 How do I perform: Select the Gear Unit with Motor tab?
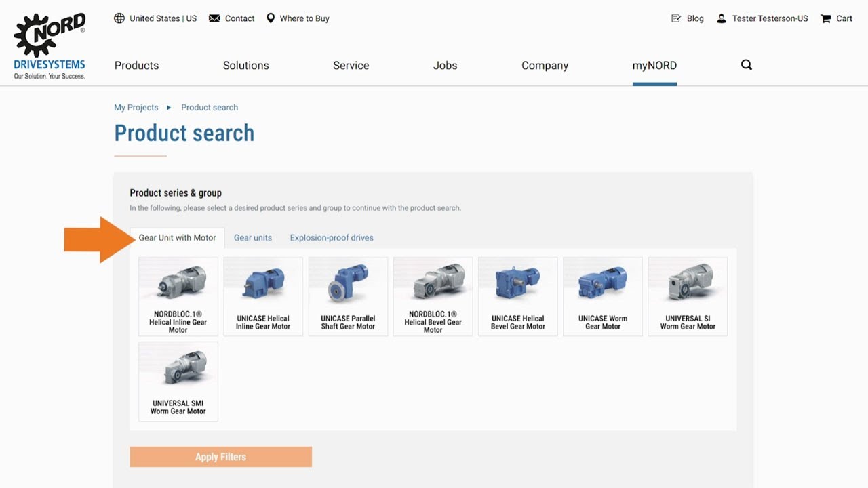(178, 238)
